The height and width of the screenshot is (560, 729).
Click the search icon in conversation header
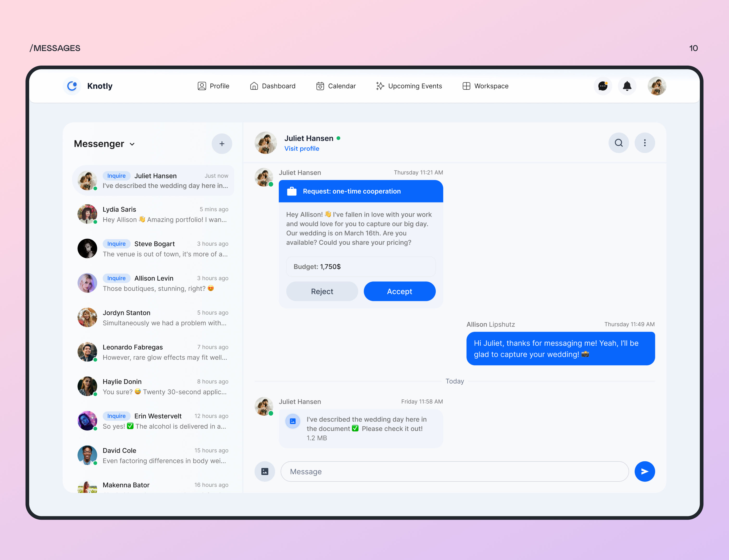[x=619, y=142]
